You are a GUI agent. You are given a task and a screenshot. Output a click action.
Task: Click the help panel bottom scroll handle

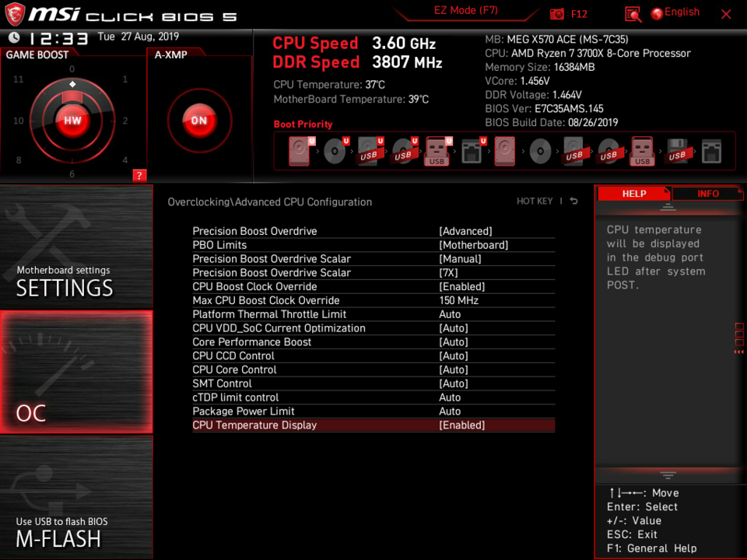[668, 475]
